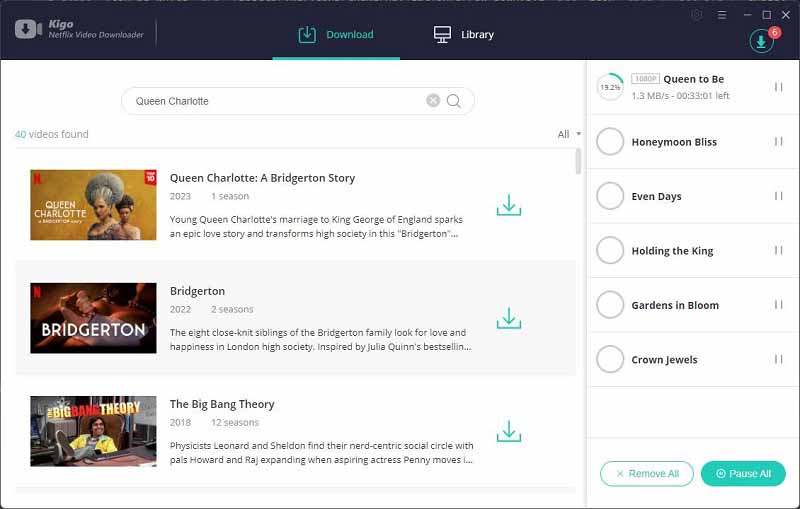Click the Pause All button

coord(743,474)
